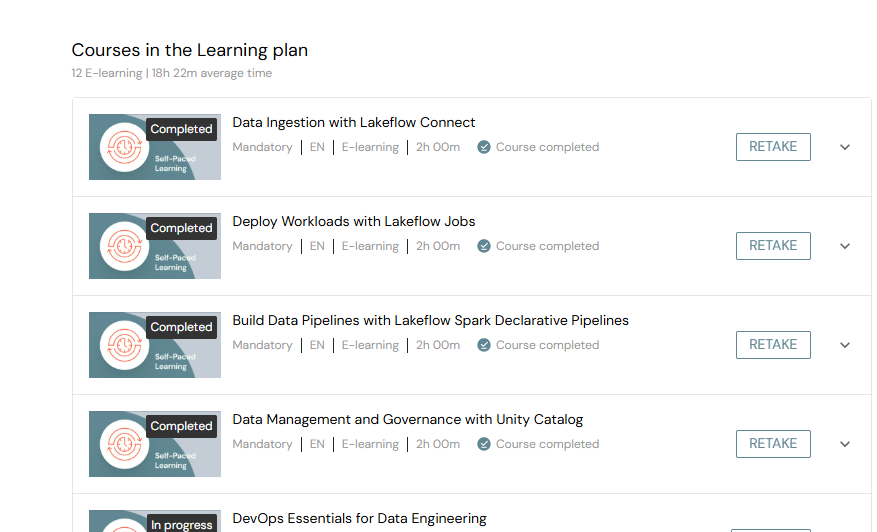Retake Build Data Pipelines course
Viewport: 877px width, 532px height.
click(773, 345)
